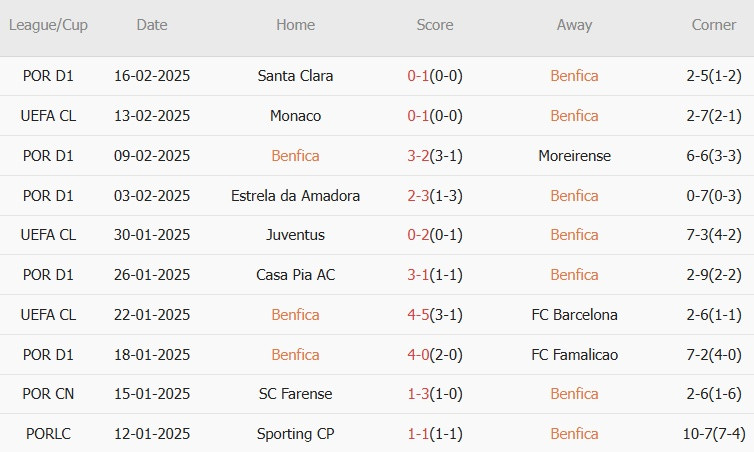Click the 3-2(3-1) score versus Moreirense
Image resolution: width=754 pixels, height=452 pixels.
tap(435, 156)
